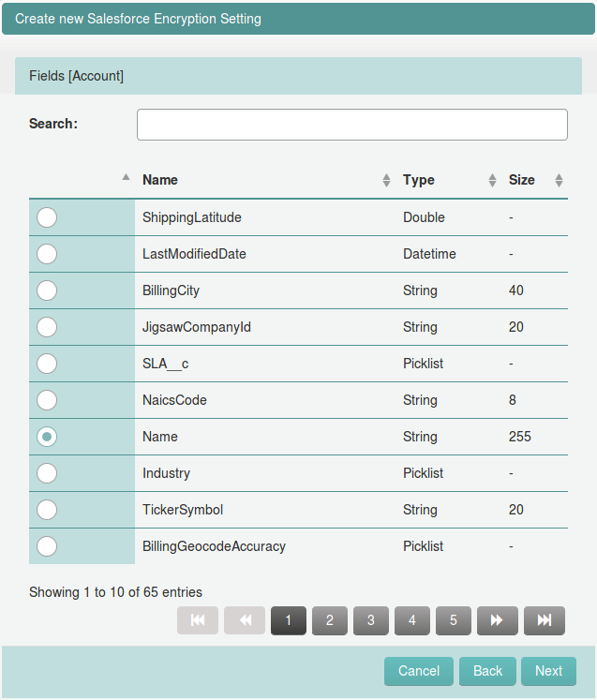The height and width of the screenshot is (700, 597).
Task: Click the TickerSymbol field name
Action: click(x=183, y=510)
